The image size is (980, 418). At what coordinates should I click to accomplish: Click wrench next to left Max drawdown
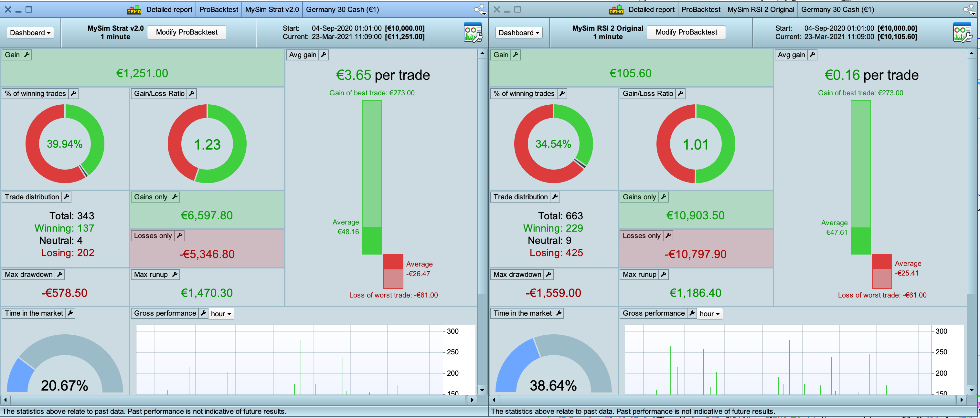tap(60, 275)
